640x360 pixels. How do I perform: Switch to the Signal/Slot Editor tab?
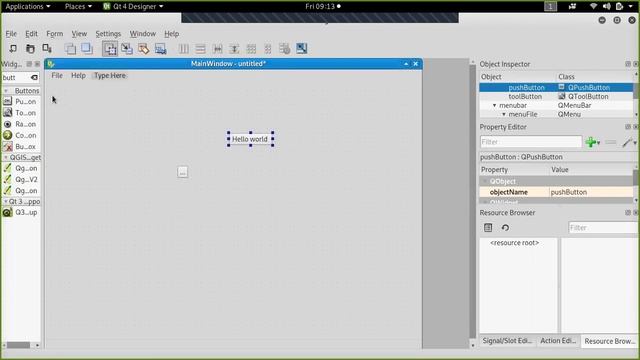(x=507, y=341)
